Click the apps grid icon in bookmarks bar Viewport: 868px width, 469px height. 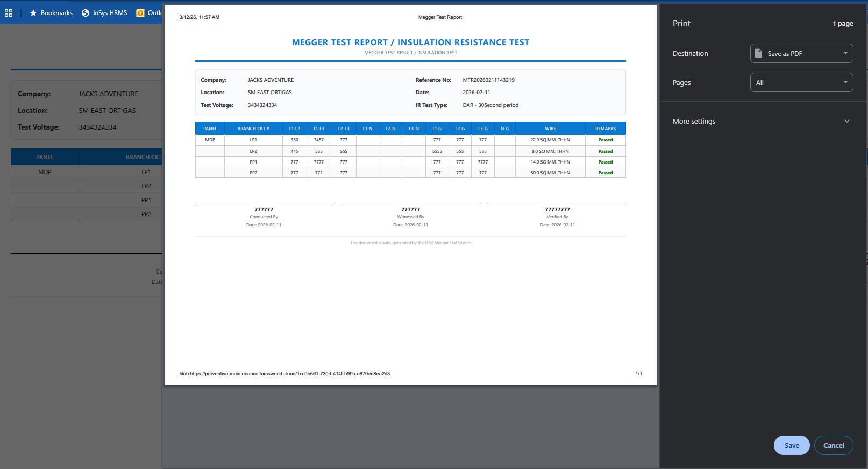point(9,13)
